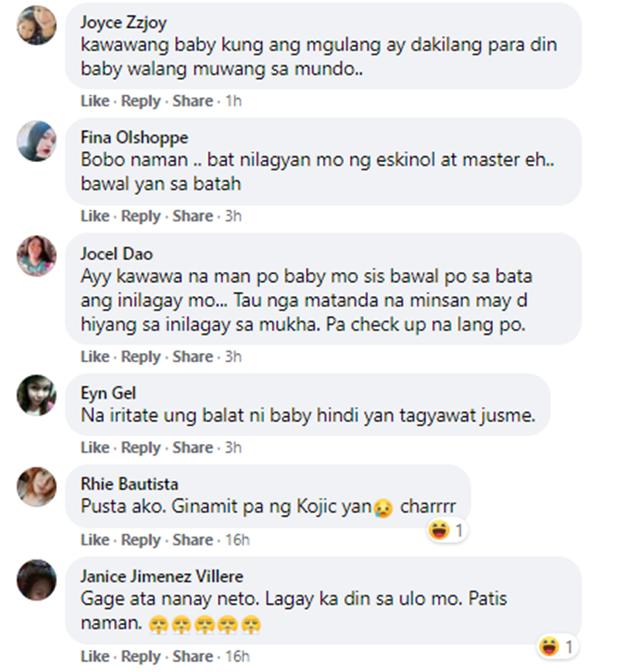Reply to Rhie Bautista's comment
The width and height of the screenshot is (629, 672).
point(141,540)
